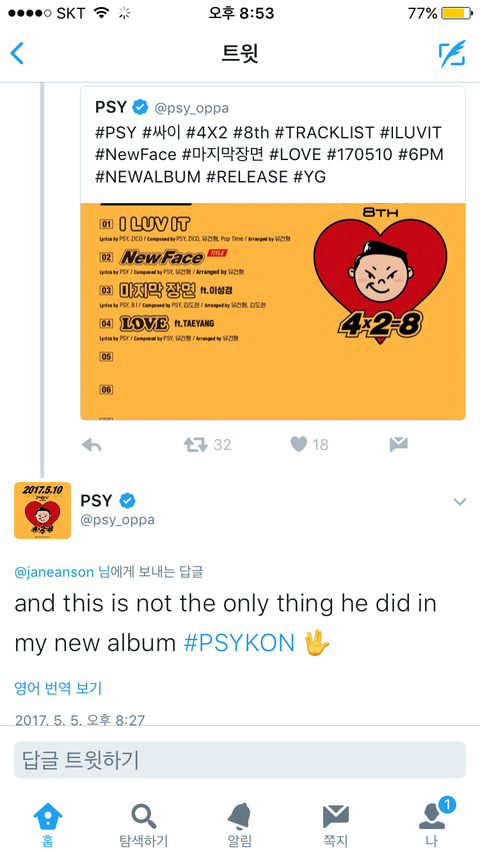Go back with the left chevron arrow

tap(17, 53)
